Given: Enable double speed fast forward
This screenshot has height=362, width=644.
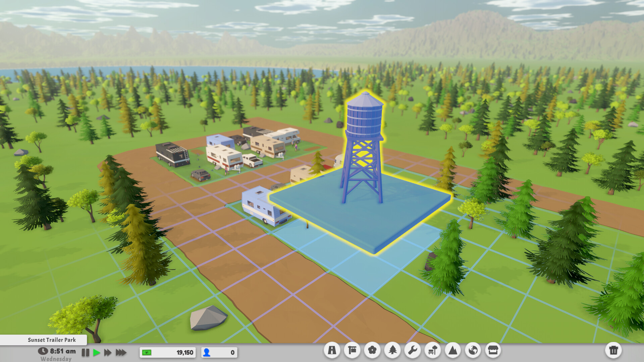Looking at the screenshot, I should (x=108, y=352).
